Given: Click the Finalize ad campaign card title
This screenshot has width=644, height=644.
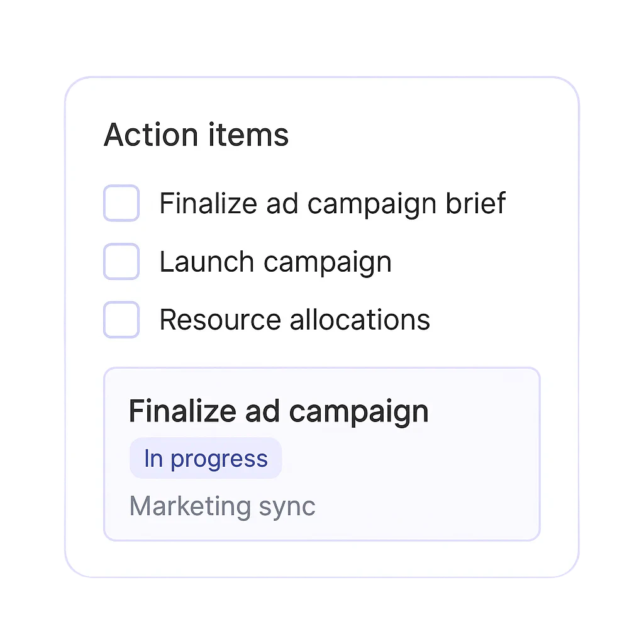Looking at the screenshot, I should [x=278, y=410].
